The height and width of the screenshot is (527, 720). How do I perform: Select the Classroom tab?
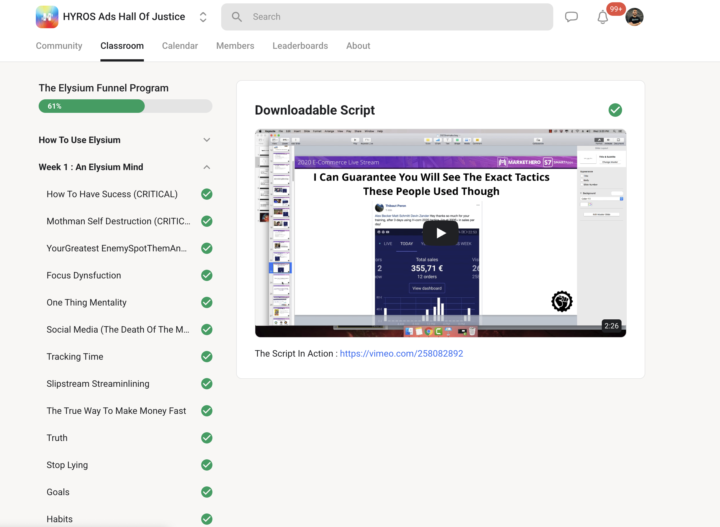click(122, 46)
